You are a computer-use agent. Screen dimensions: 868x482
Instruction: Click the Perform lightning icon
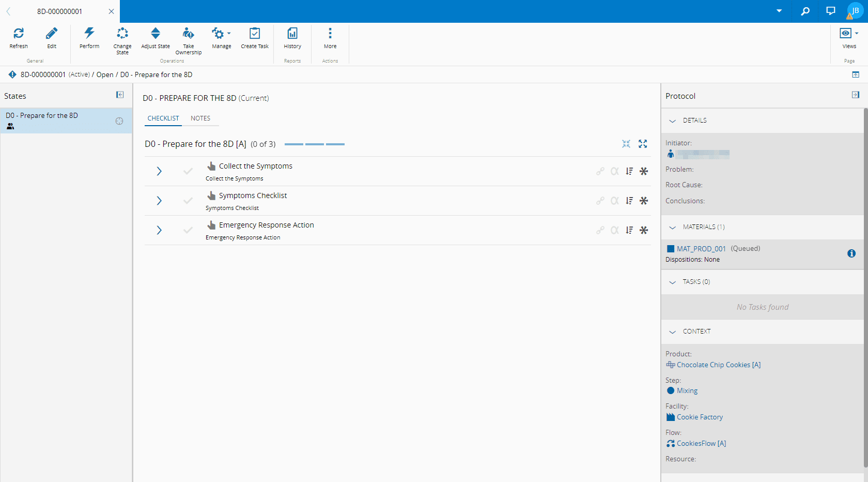[89, 34]
